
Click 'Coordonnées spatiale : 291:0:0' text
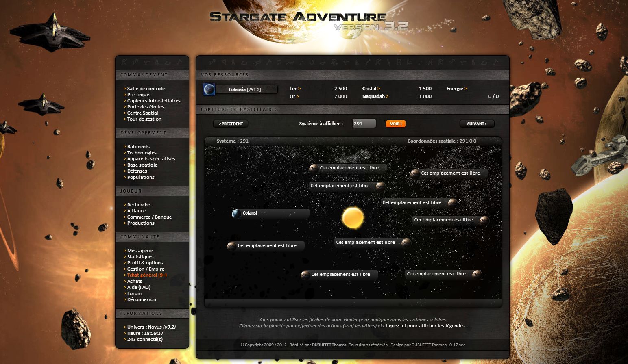pos(442,141)
